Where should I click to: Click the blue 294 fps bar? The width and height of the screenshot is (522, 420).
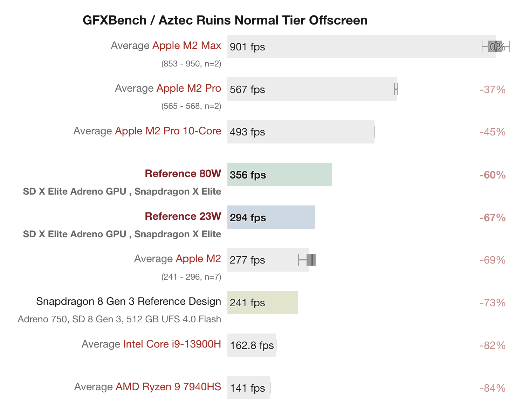coord(271,217)
